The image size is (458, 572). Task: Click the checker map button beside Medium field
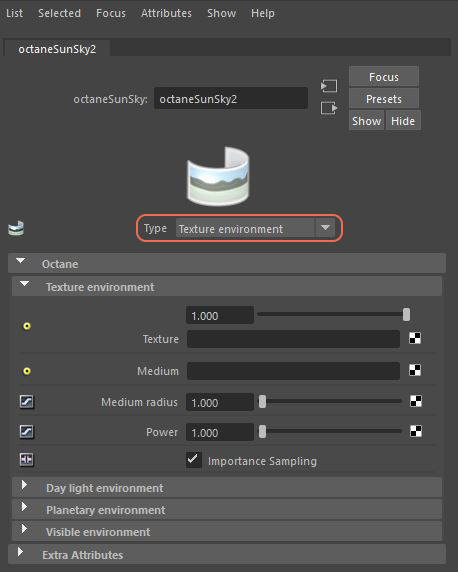click(x=415, y=370)
